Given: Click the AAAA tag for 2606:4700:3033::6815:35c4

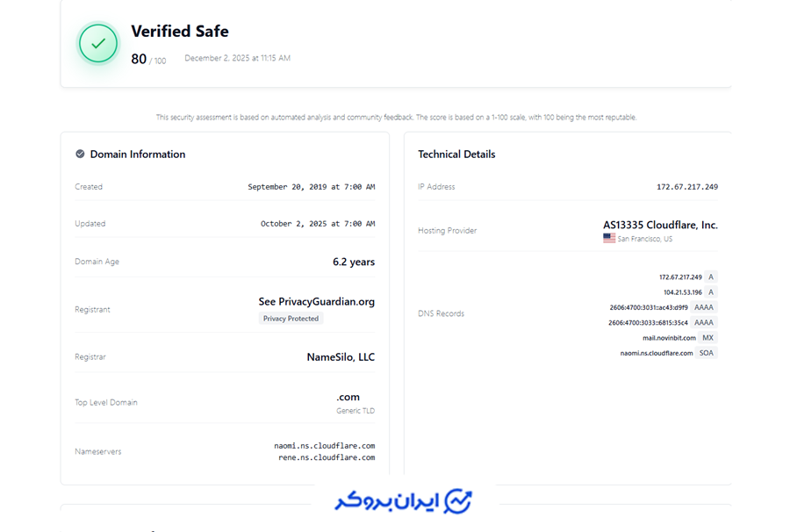Looking at the screenshot, I should [x=704, y=322].
